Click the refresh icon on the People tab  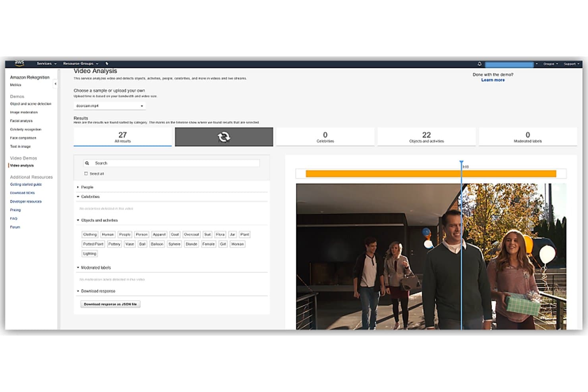(x=224, y=137)
